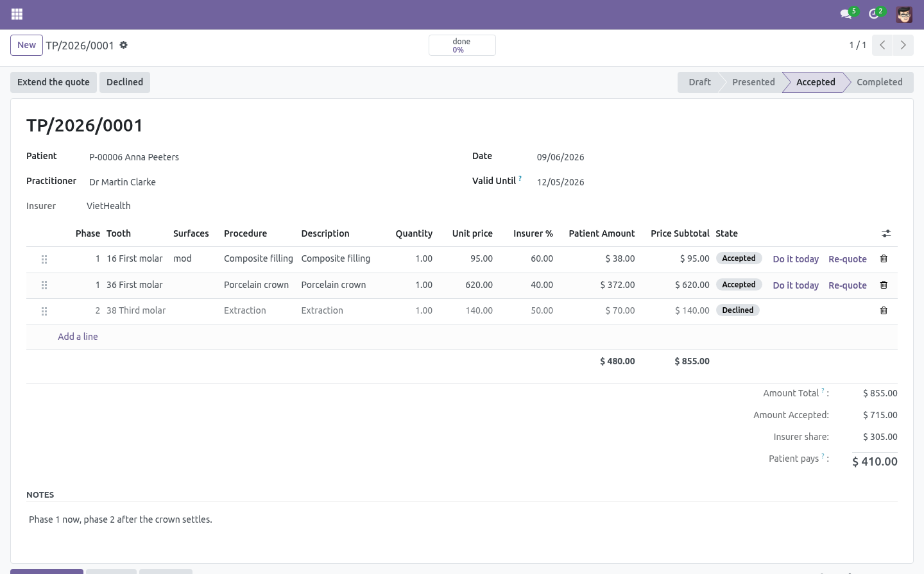The height and width of the screenshot is (574, 924).
Task: Go to the previous record arrow
Action: (x=882, y=45)
